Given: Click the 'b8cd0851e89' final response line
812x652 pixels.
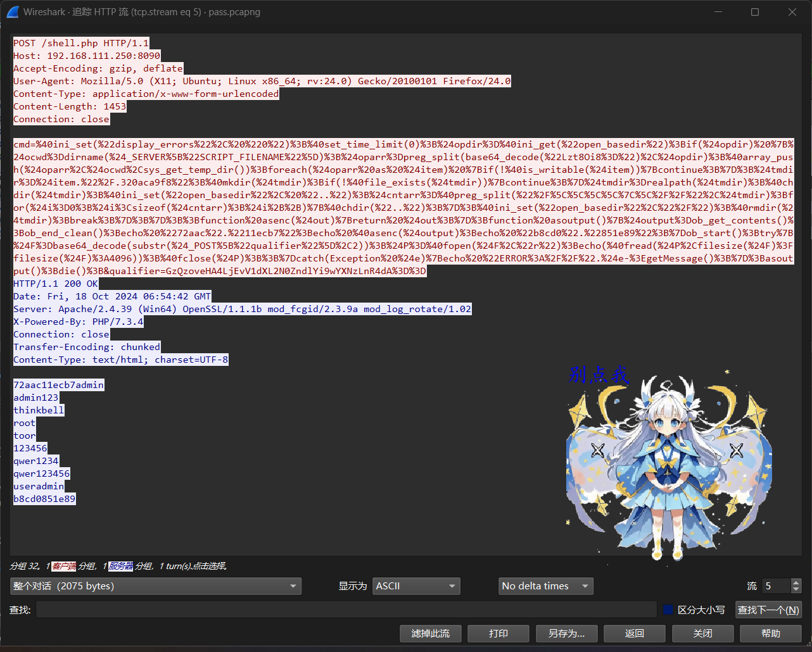Looking at the screenshot, I should (44, 499).
